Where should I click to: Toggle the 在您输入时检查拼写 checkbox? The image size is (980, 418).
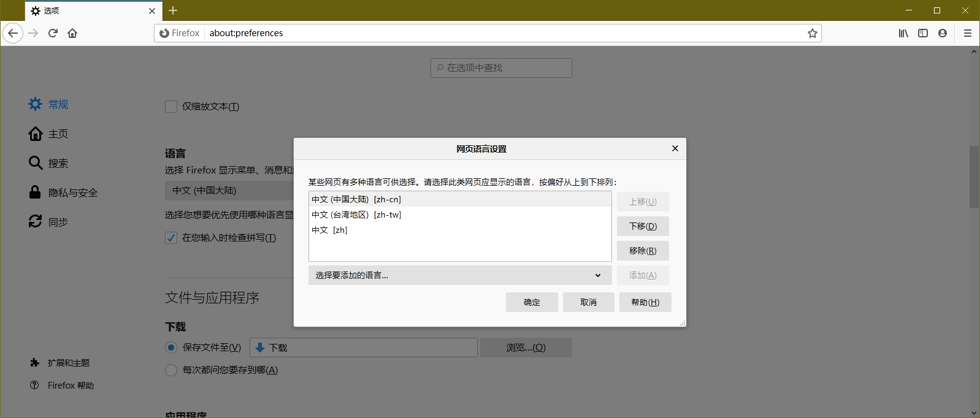(171, 238)
